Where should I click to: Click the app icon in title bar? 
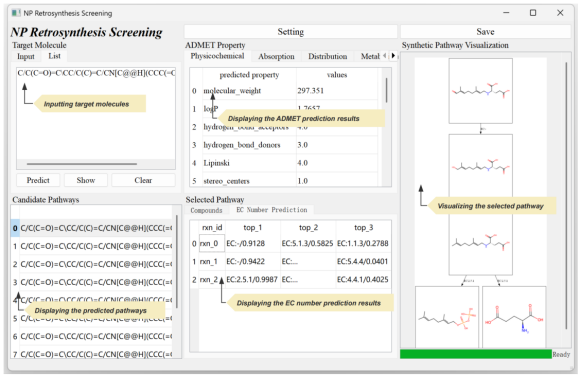[16, 13]
